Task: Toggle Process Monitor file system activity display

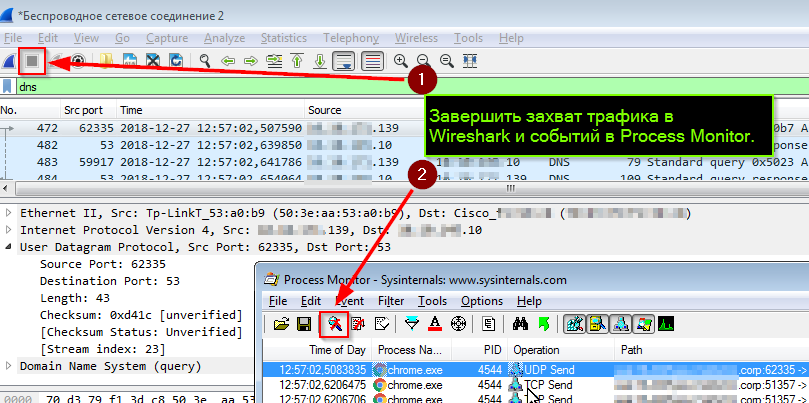Action: pos(597,324)
